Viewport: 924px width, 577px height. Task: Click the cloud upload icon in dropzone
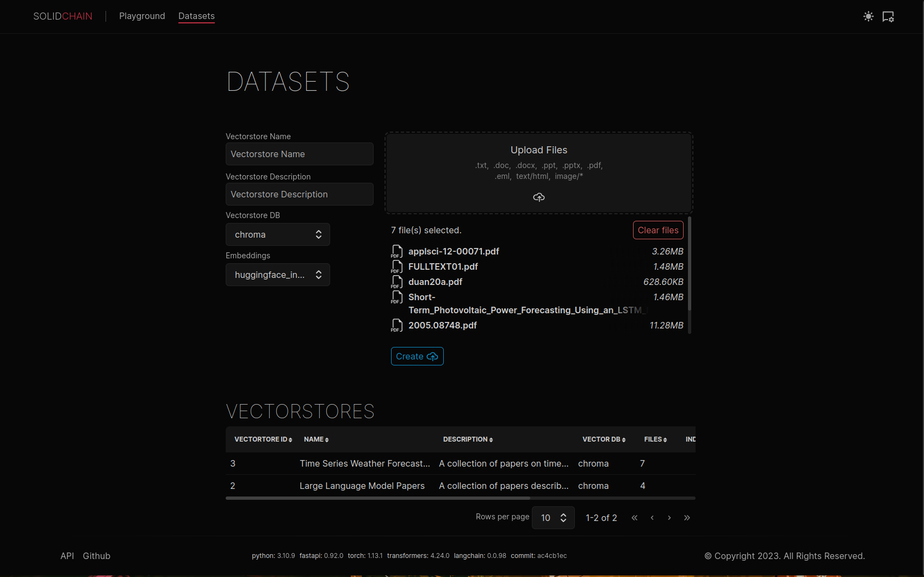pos(539,197)
